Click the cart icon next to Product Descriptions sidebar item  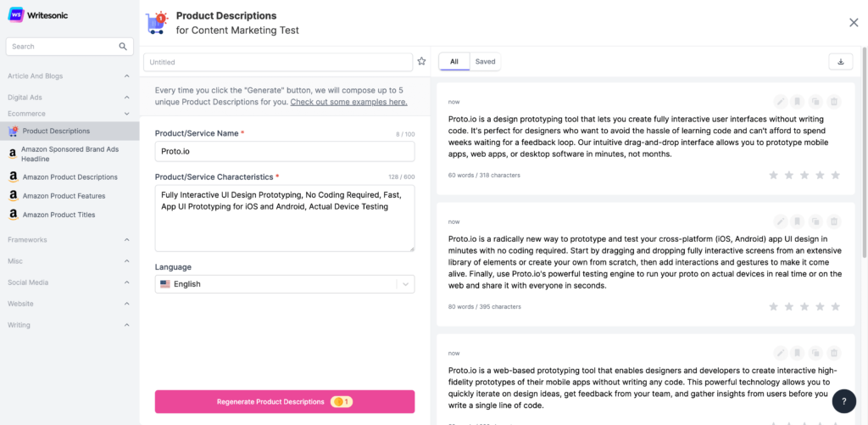click(14, 131)
